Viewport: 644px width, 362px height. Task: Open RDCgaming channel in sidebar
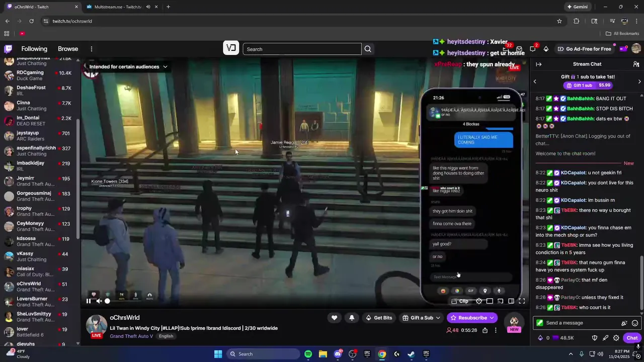point(39,75)
